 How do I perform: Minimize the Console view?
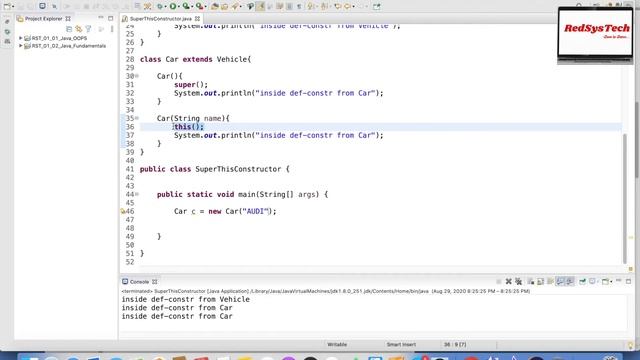(x=619, y=281)
